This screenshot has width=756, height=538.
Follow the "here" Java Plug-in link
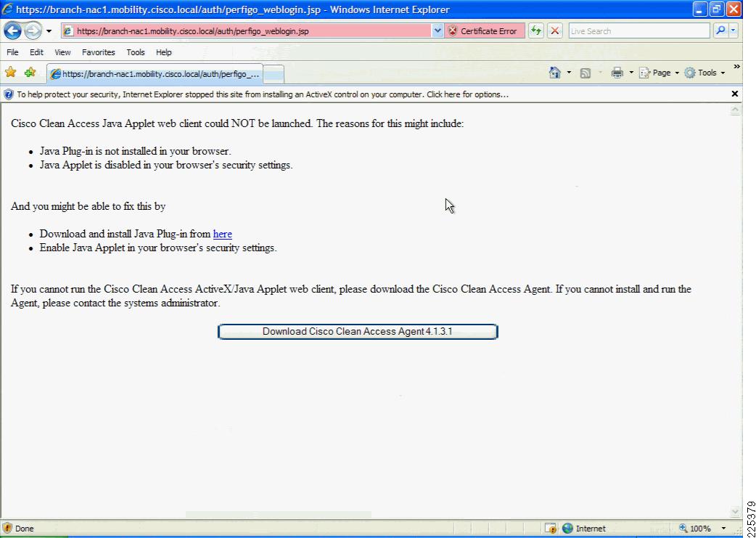(x=222, y=234)
